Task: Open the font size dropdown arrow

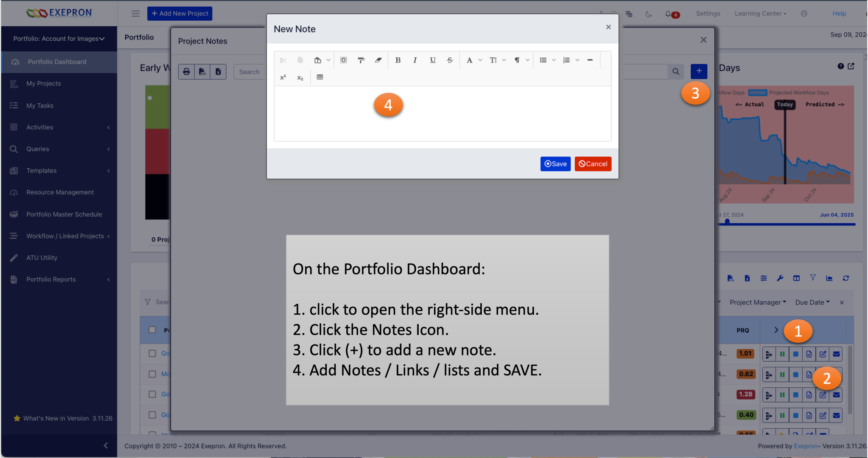Action: tap(504, 60)
